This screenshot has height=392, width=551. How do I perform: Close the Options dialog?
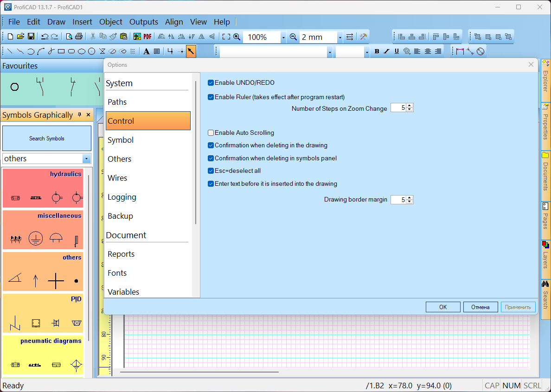tap(531, 64)
